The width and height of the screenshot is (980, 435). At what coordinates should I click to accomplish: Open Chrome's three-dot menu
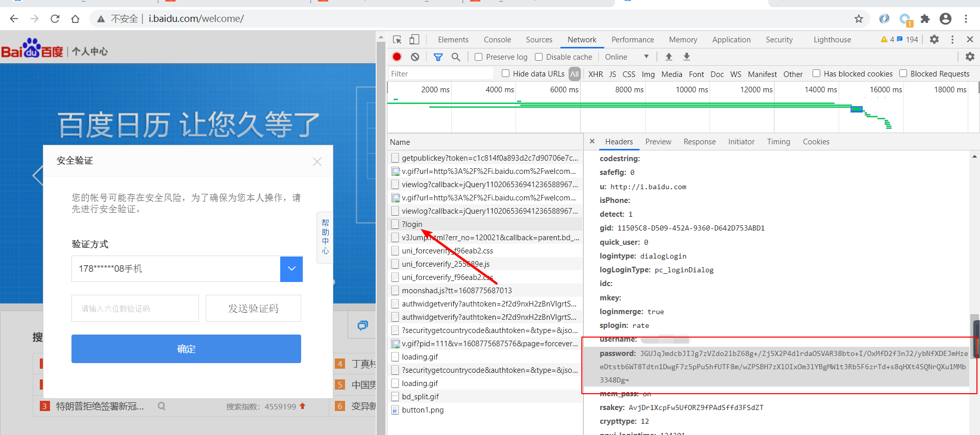966,19
